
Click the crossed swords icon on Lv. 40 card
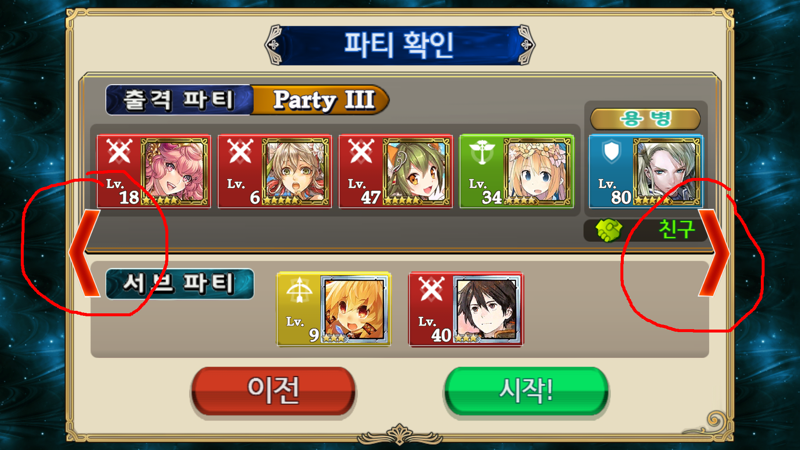(431, 290)
